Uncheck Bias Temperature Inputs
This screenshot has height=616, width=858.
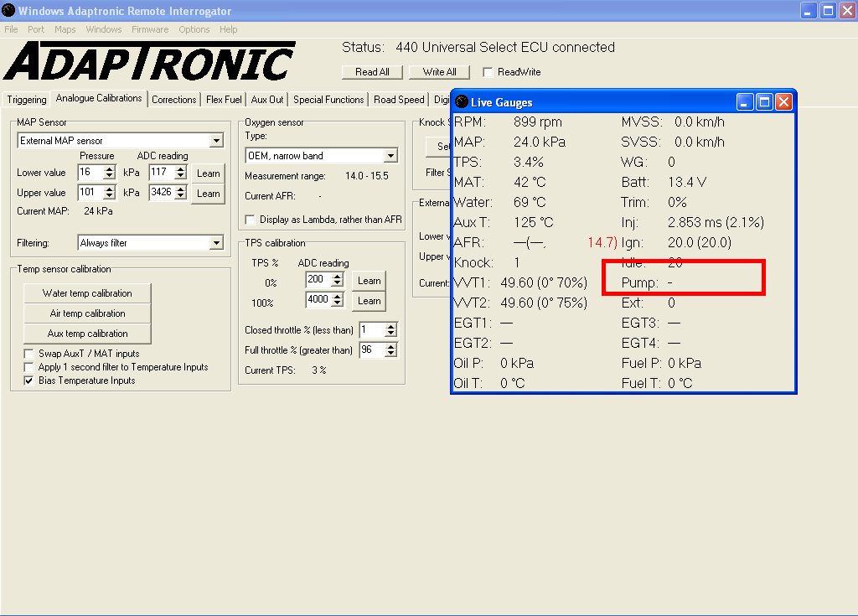pyautogui.click(x=29, y=380)
